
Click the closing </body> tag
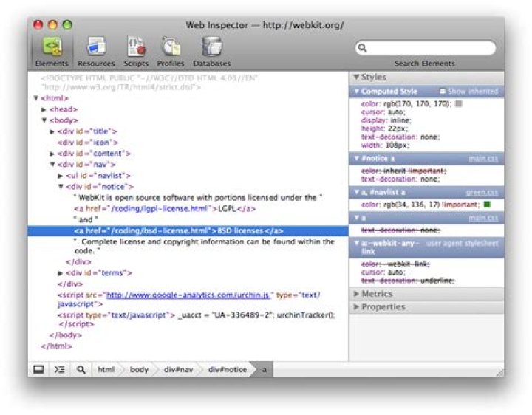tap(66, 335)
